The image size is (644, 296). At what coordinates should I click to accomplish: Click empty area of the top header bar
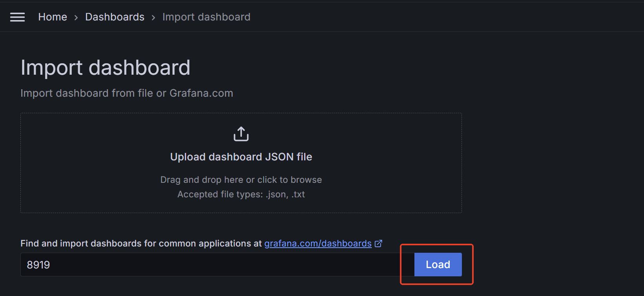click(x=432, y=17)
